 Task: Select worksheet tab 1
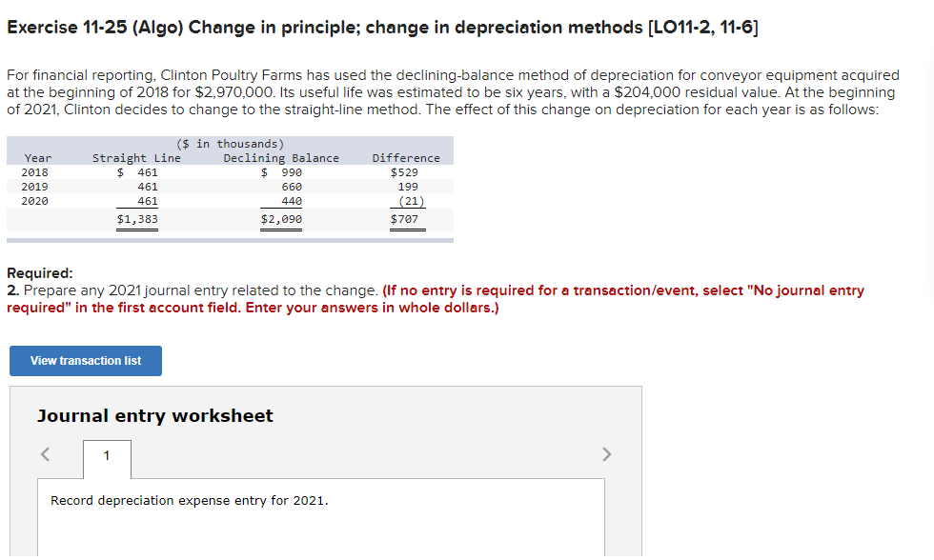click(107, 459)
